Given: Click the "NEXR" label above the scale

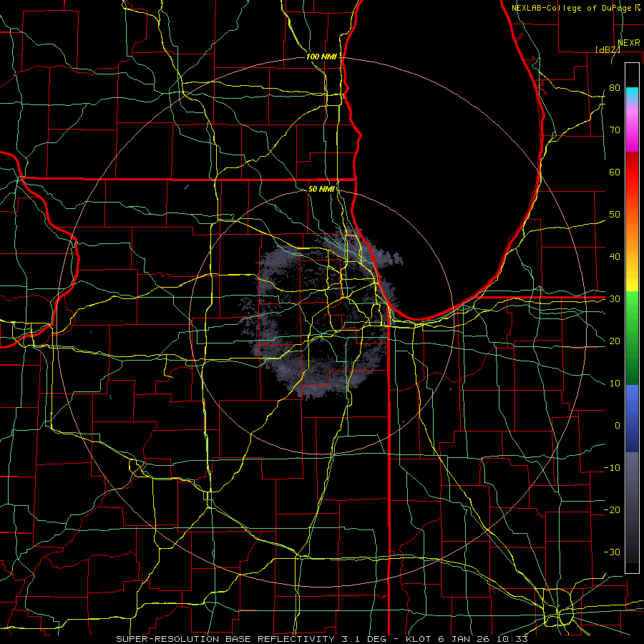Looking at the screenshot, I should 629,43.
